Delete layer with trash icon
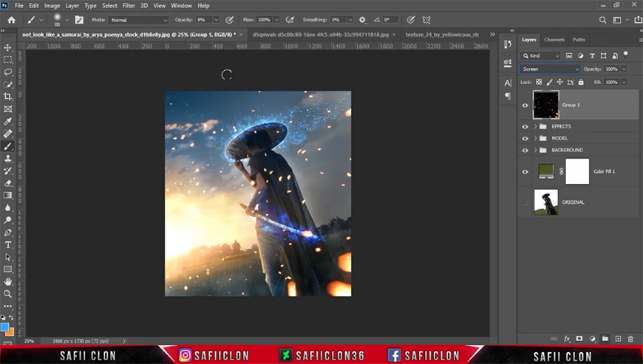 [630, 339]
